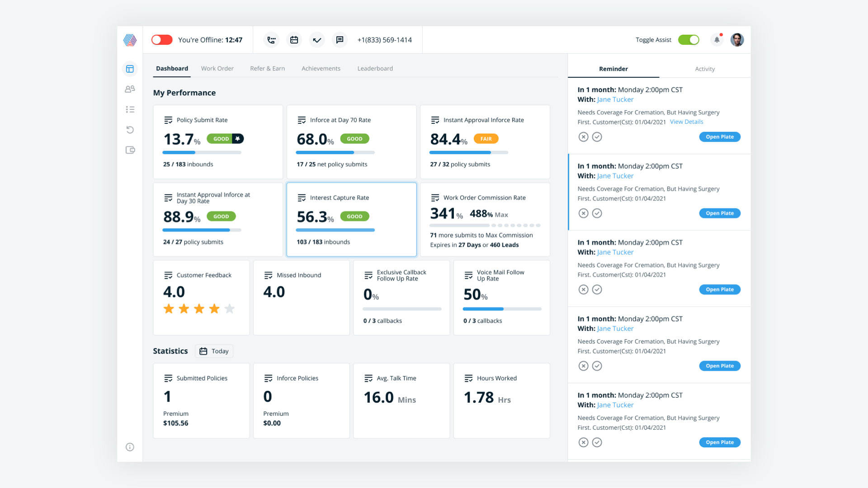Screen dimensions: 868x488
Task: Open the Today date filter dropdown
Action: click(214, 351)
